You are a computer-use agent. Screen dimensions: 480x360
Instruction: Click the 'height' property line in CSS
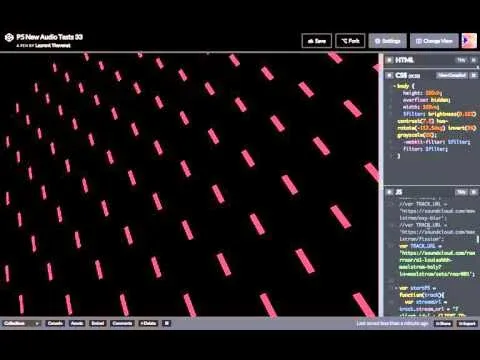click(422, 93)
